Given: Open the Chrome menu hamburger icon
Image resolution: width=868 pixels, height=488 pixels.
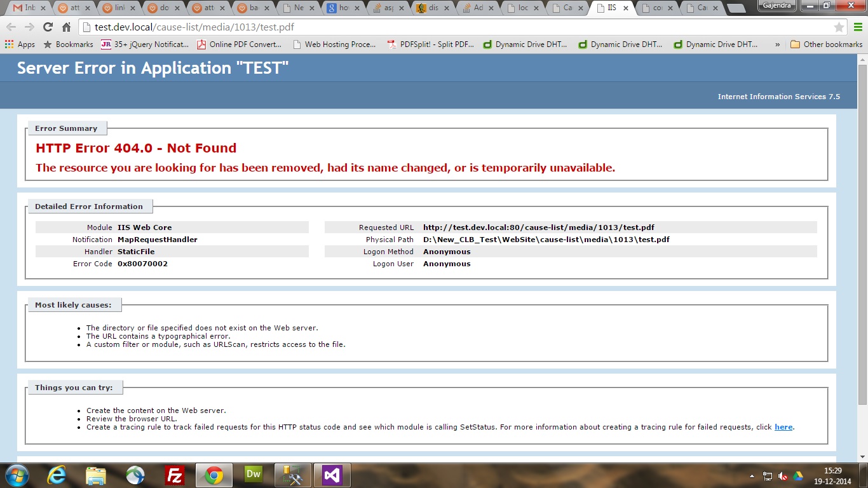Looking at the screenshot, I should pyautogui.click(x=856, y=27).
